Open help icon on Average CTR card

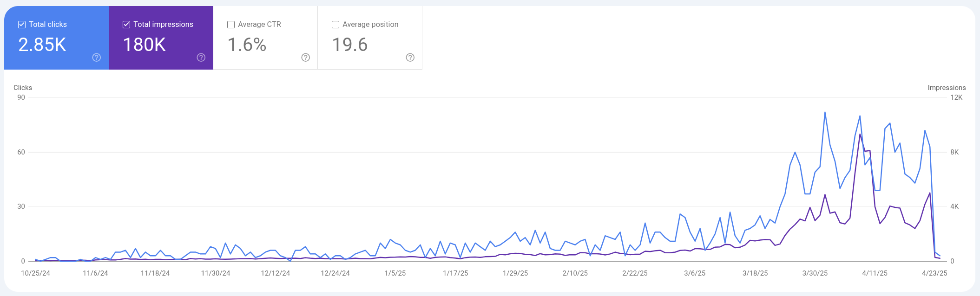click(x=306, y=58)
